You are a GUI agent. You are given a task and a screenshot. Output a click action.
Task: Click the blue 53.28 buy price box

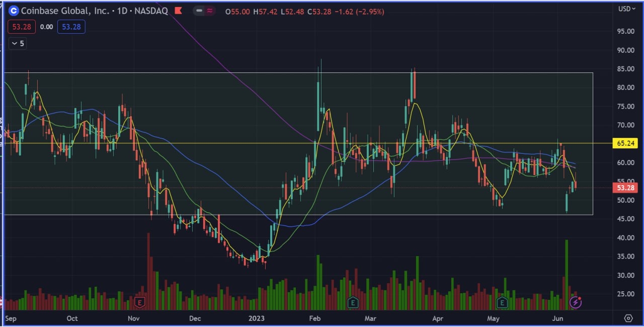pos(71,27)
